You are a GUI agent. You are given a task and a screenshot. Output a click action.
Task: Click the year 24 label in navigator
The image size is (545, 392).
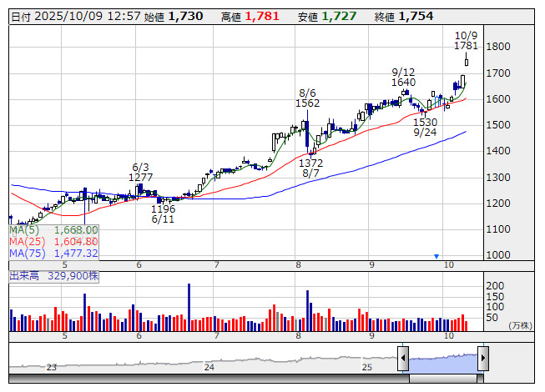(209, 367)
